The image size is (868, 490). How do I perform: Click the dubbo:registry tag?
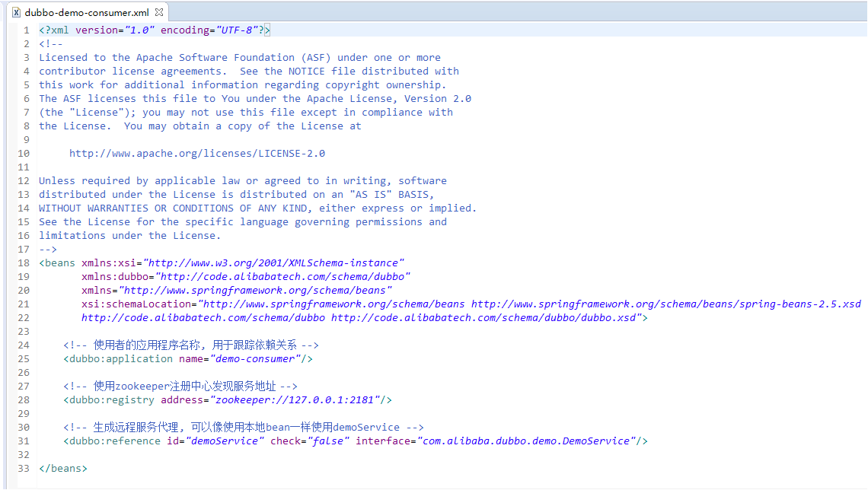(109, 400)
